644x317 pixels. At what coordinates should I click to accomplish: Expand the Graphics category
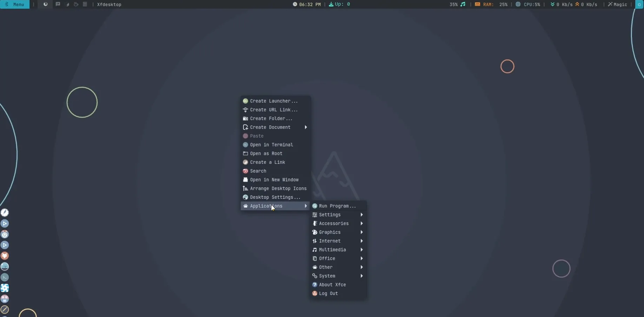338,232
